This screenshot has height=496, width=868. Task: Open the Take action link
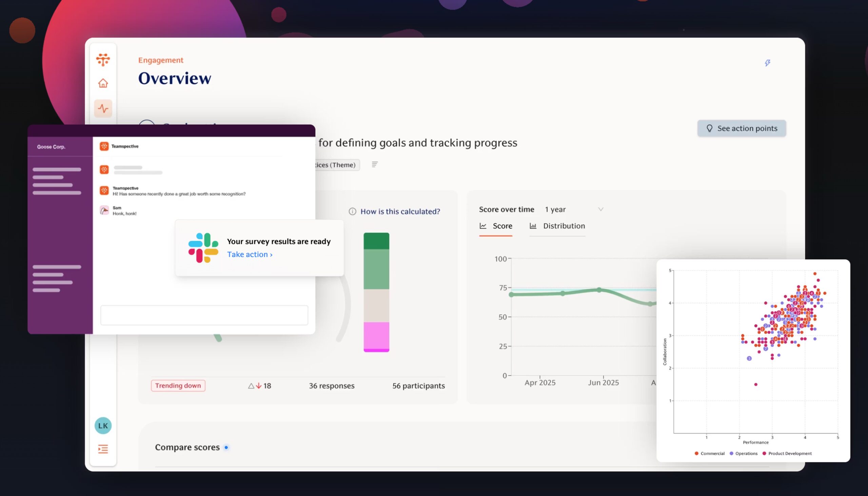[250, 254]
